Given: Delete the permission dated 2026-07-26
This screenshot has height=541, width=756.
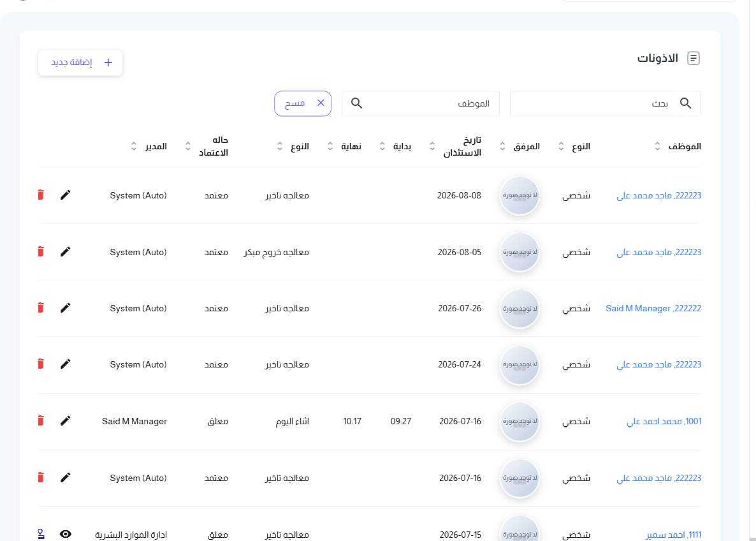Looking at the screenshot, I should pos(41,308).
